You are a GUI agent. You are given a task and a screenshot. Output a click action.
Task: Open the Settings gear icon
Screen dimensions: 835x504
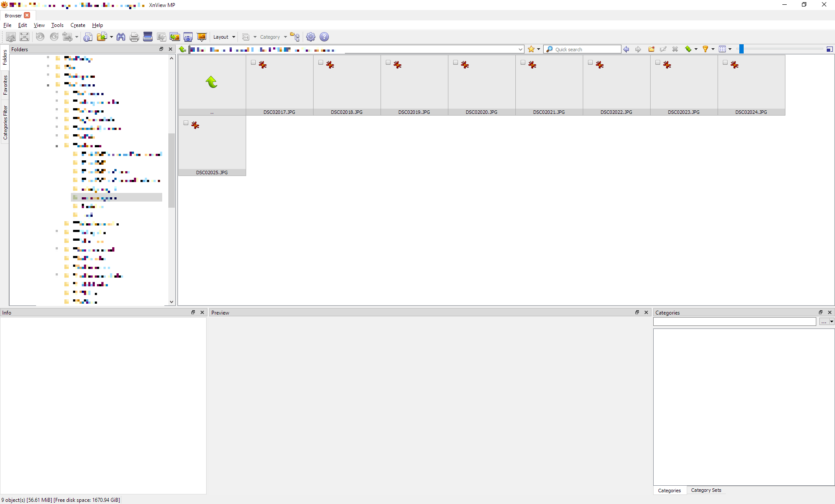pos(311,37)
